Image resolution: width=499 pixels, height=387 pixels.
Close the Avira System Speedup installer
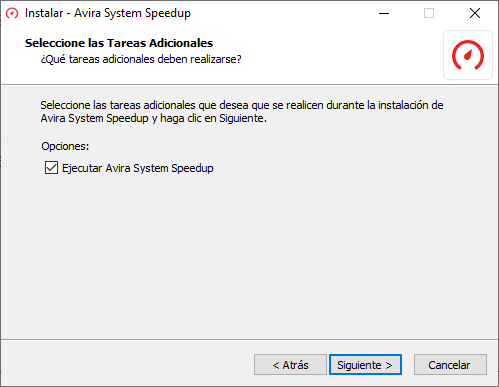point(475,13)
